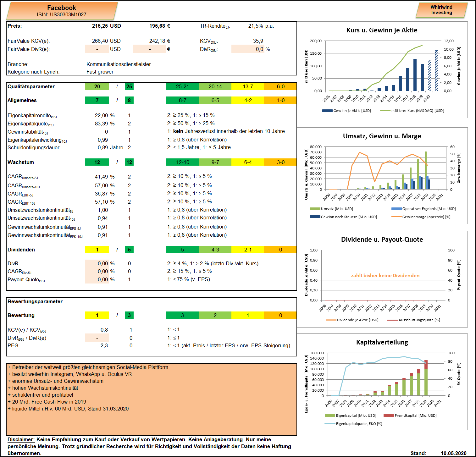This screenshot has height=457, width=476.
Task: Click the Bewertungsparameter heading
Action: tap(35, 302)
